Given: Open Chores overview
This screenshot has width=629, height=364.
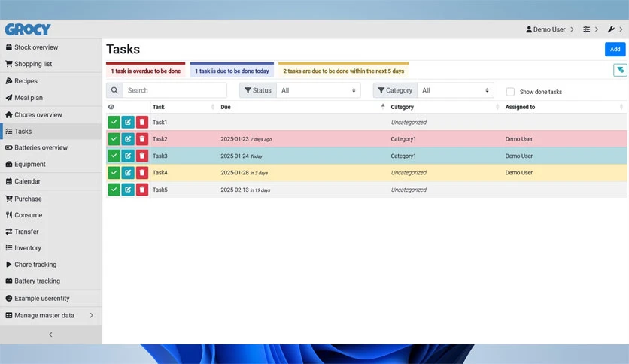Looking at the screenshot, I should pyautogui.click(x=51, y=114).
